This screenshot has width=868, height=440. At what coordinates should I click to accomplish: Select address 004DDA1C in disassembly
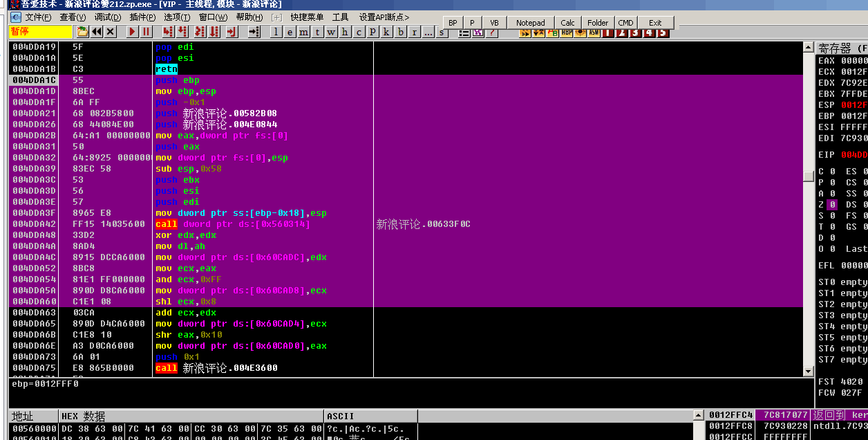34,80
